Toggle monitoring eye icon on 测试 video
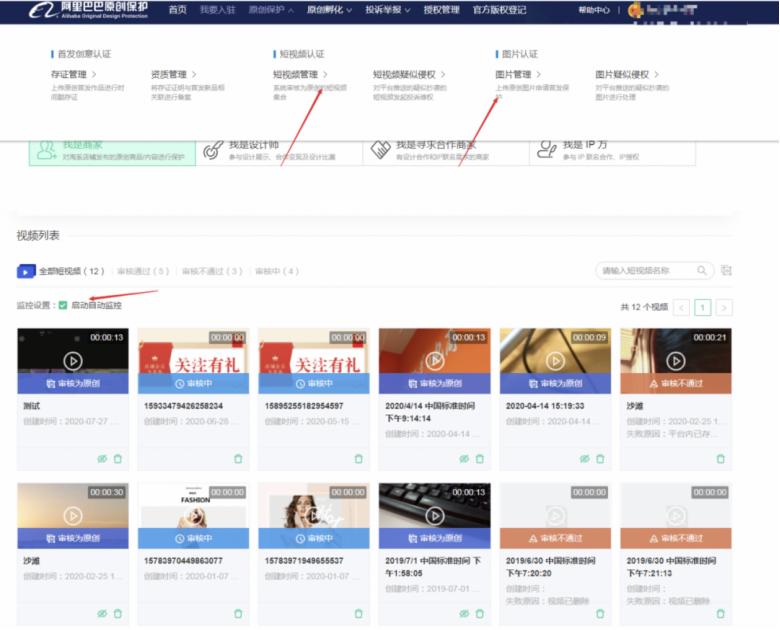This screenshot has width=780, height=630. (x=102, y=459)
